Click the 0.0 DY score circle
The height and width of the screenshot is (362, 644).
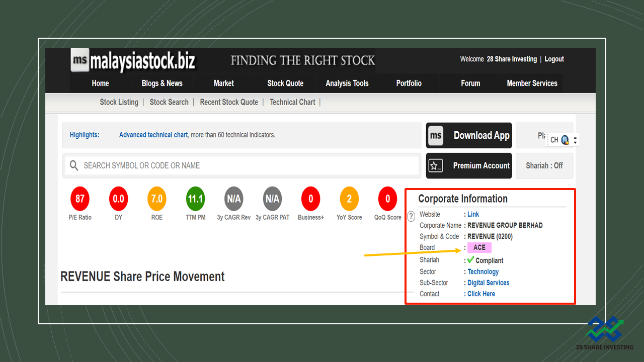tap(118, 199)
